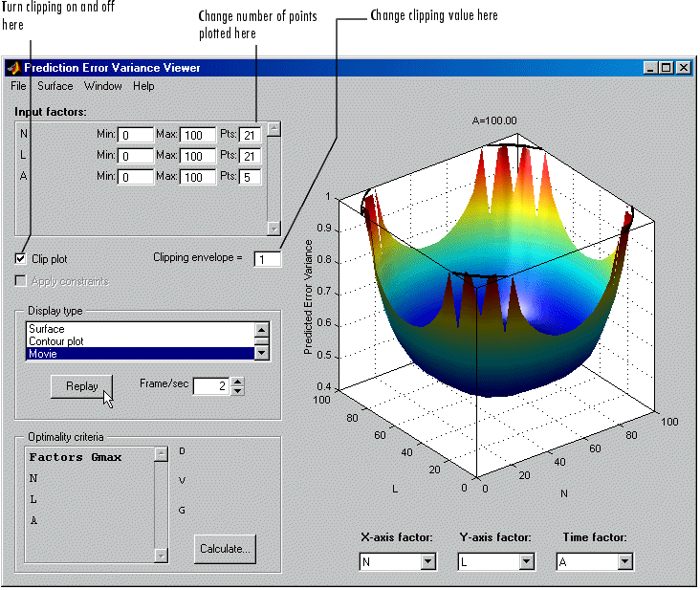Click the 3D prediction error variance surface plot

click(x=495, y=308)
